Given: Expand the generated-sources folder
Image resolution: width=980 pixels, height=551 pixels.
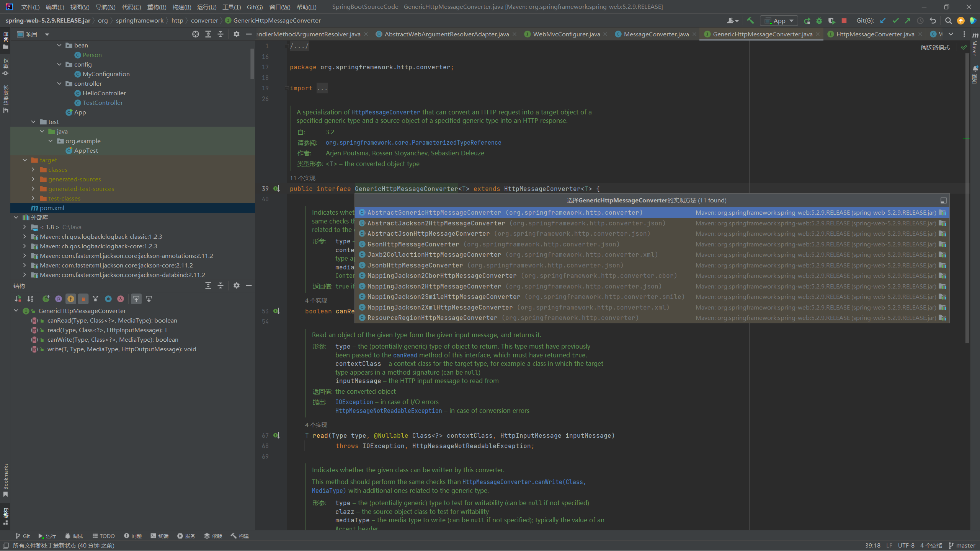Looking at the screenshot, I should pyautogui.click(x=33, y=179).
